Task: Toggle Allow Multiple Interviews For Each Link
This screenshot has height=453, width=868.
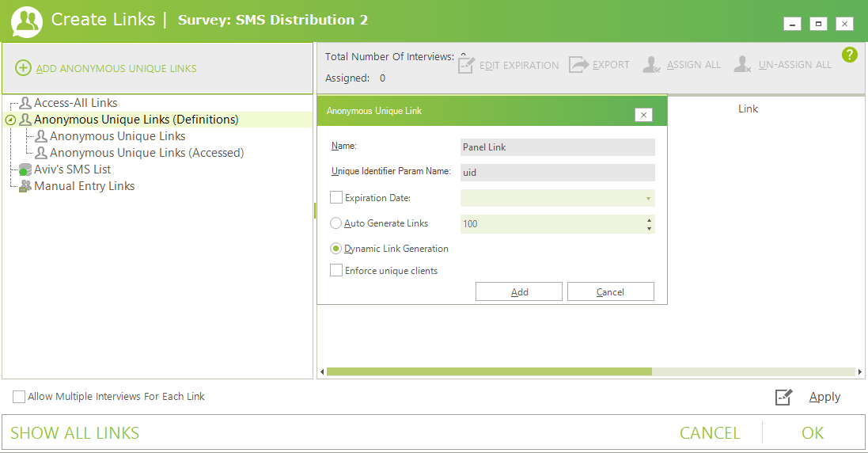Action: [x=19, y=397]
